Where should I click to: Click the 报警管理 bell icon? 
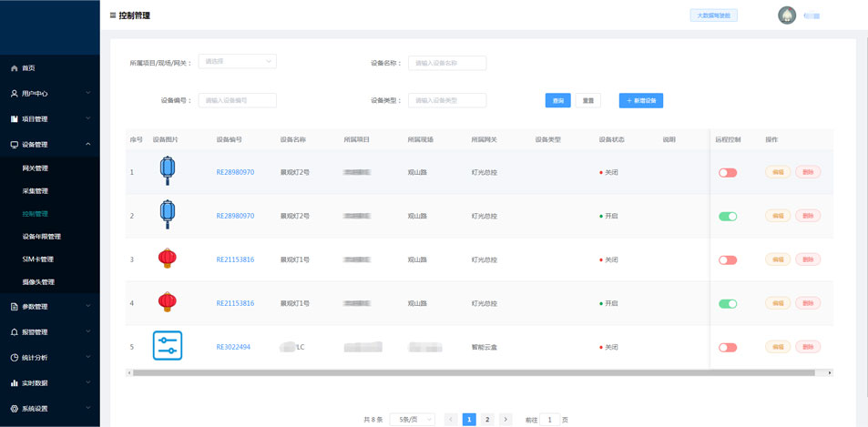[14, 332]
